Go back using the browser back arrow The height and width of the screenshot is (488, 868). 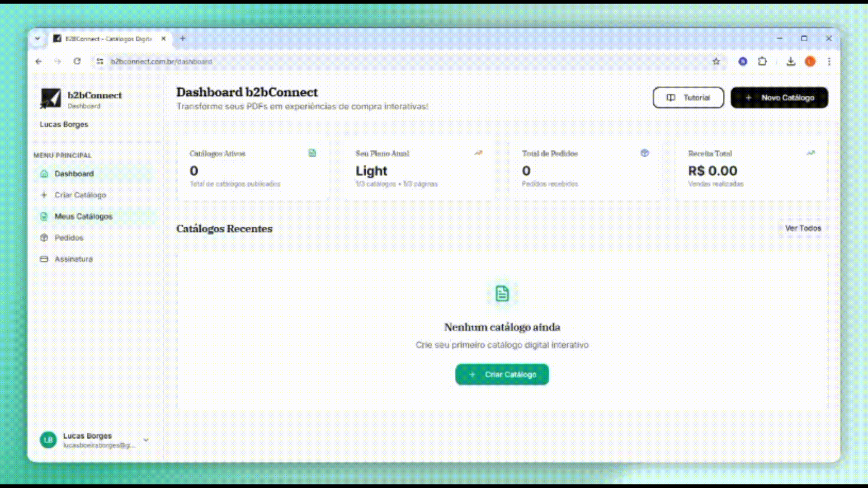[x=39, y=61]
